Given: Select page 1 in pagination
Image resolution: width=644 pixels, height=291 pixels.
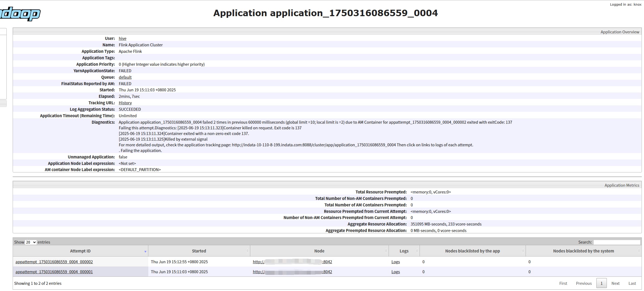Looking at the screenshot, I should pos(601,283).
